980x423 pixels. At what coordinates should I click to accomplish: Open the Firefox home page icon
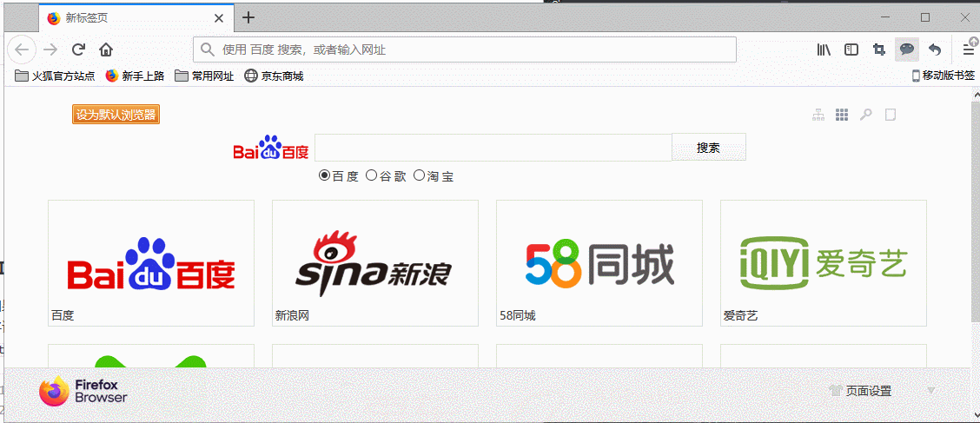click(x=106, y=50)
